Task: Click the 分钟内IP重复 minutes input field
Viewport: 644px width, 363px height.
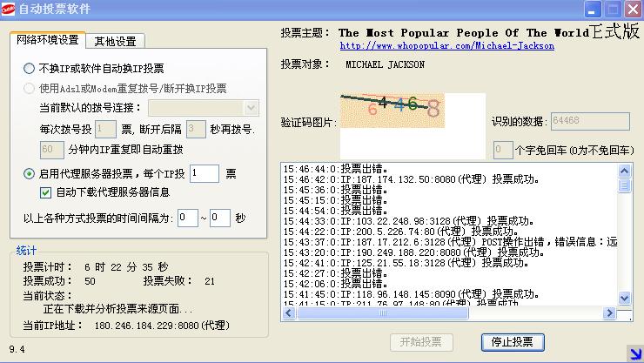Action: tap(51, 150)
